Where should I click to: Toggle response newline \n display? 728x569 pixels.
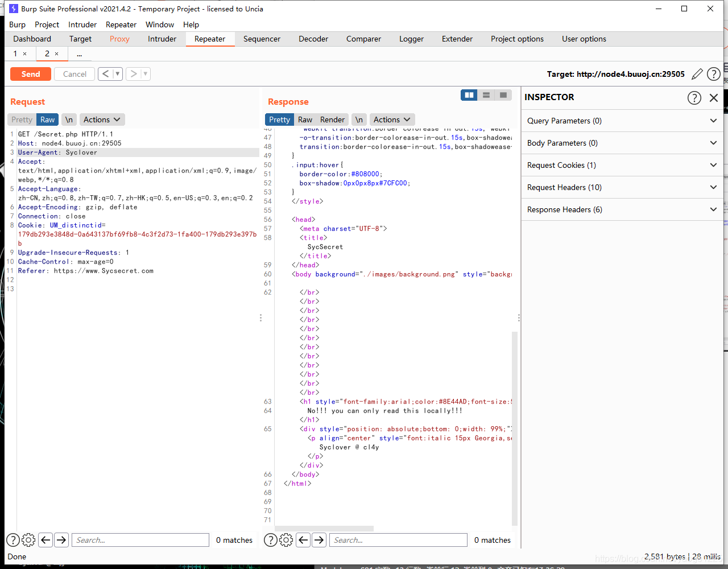(x=359, y=119)
